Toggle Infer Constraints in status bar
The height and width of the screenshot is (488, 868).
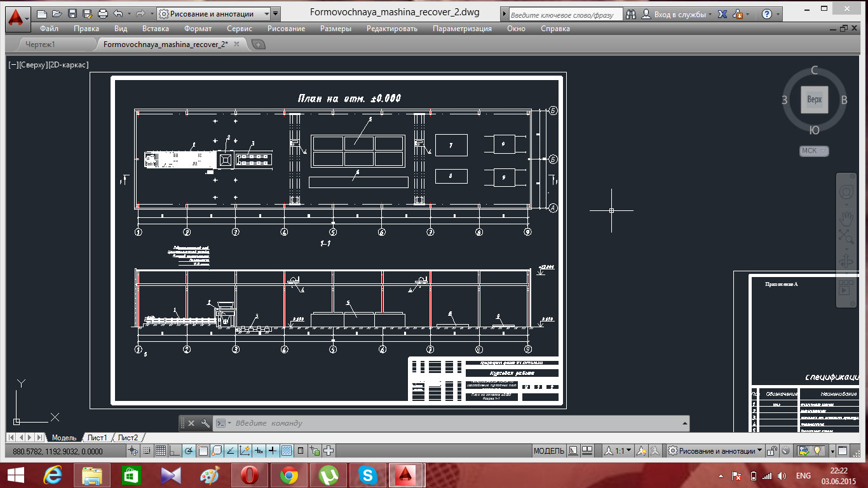[133, 451]
